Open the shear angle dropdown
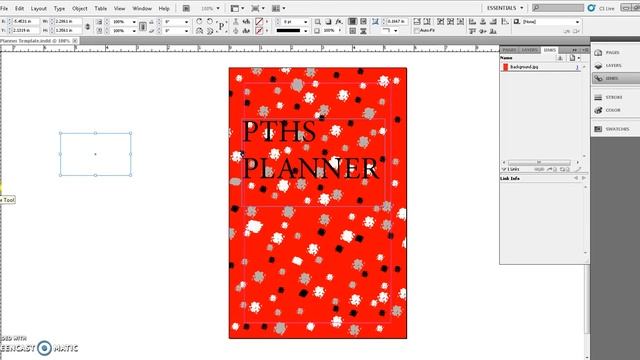 tap(186, 31)
